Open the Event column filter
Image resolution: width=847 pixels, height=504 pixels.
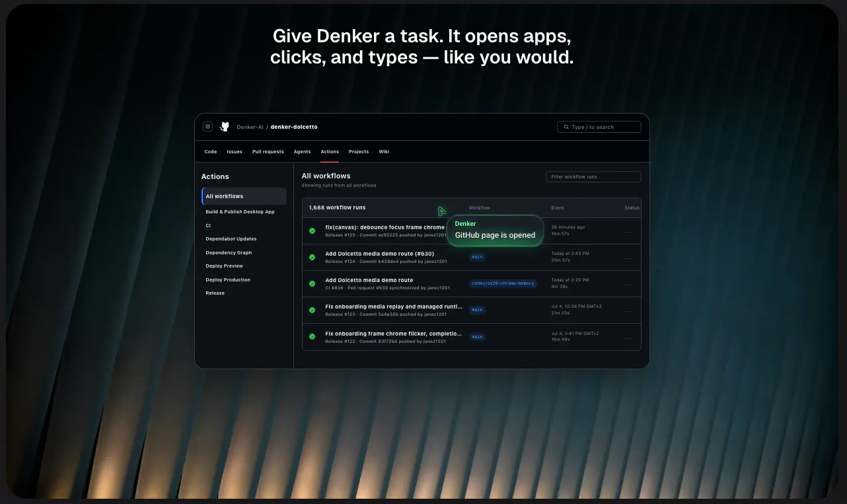tap(558, 208)
